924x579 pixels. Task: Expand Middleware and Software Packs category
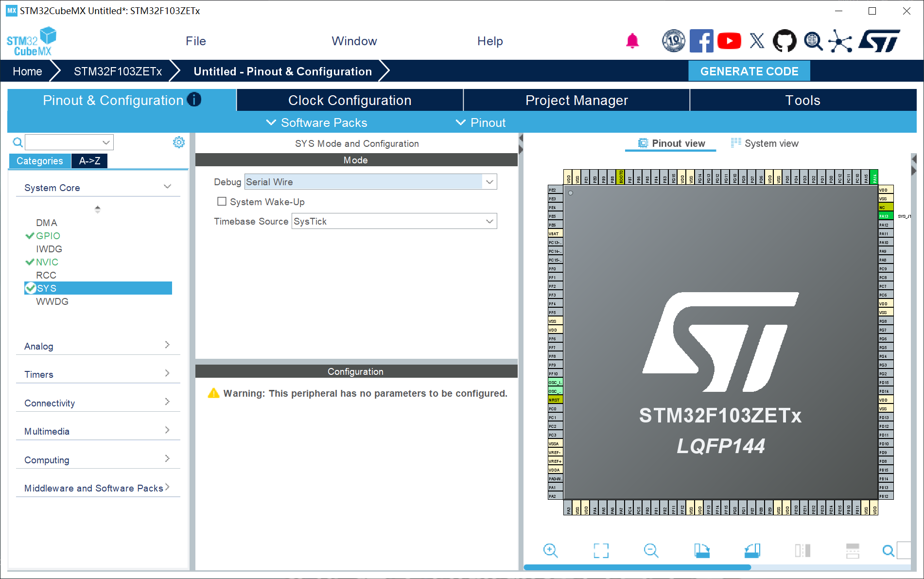point(98,488)
